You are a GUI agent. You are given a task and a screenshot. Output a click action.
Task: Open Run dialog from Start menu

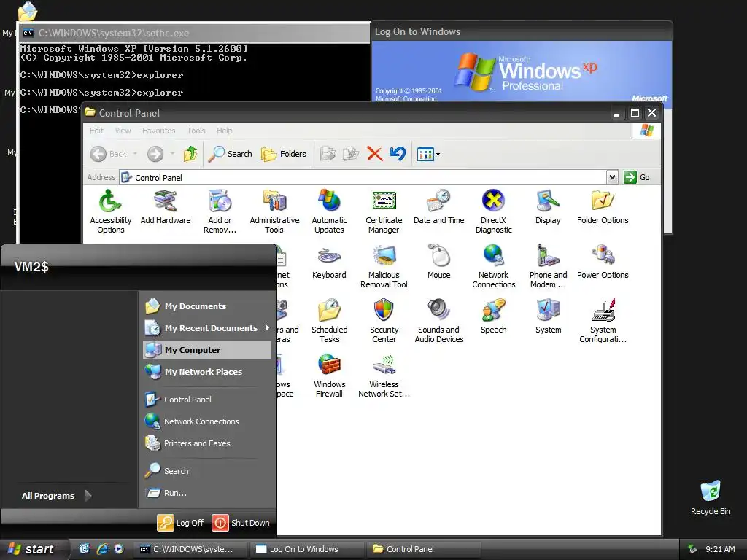[207, 493]
